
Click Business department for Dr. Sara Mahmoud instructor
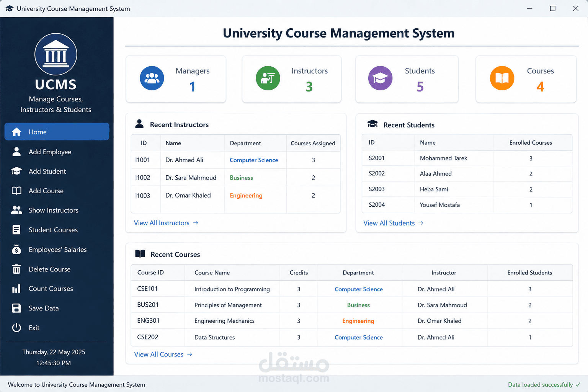pos(241,178)
